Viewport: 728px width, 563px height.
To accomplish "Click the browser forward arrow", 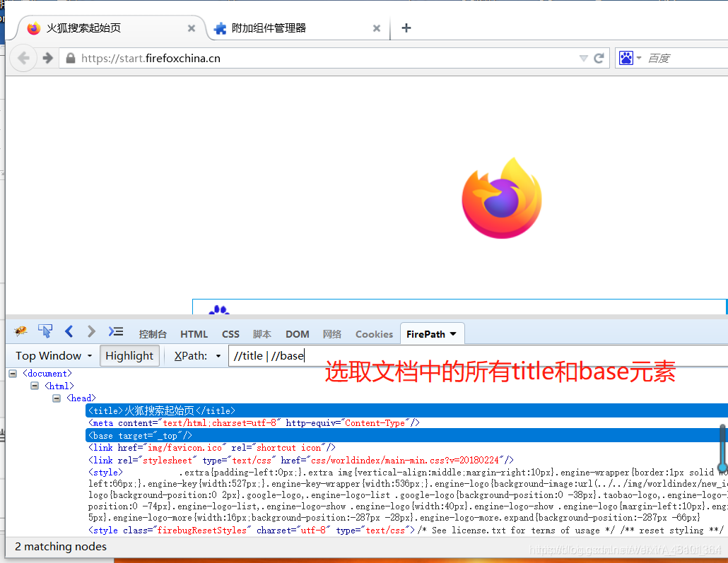I will point(48,58).
